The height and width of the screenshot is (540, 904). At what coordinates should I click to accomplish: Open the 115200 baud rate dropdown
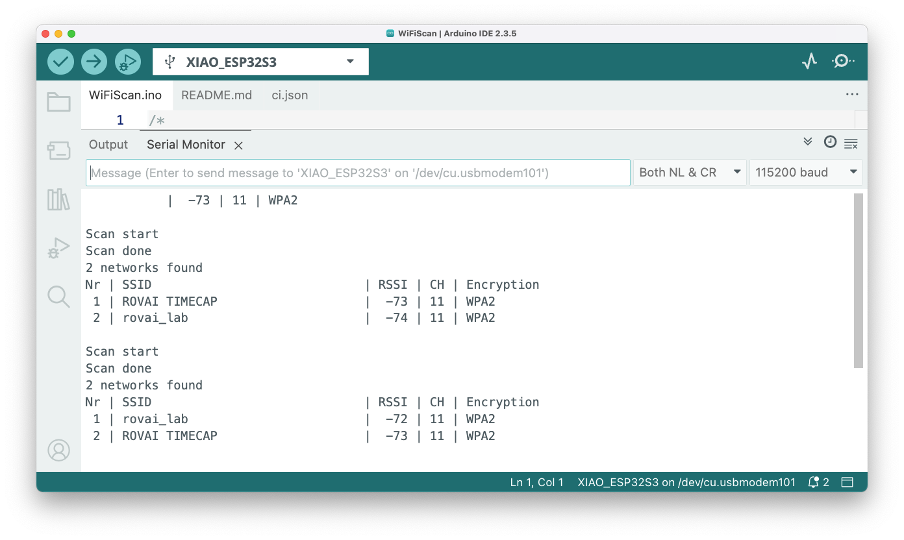[805, 172]
